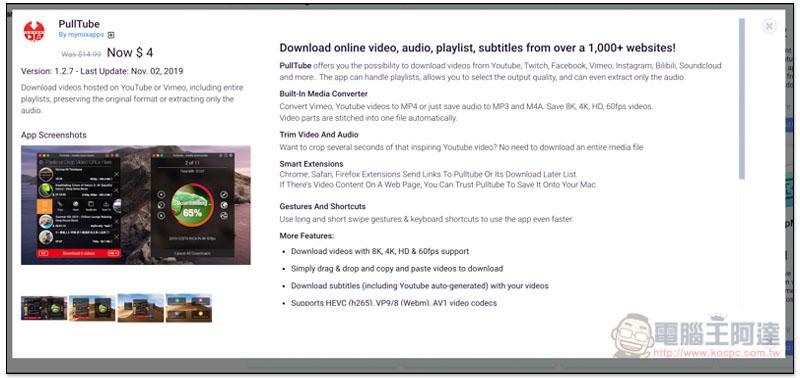The width and height of the screenshot is (800, 378).
Task: Select the third screenshot thumbnail
Action: 140,308
